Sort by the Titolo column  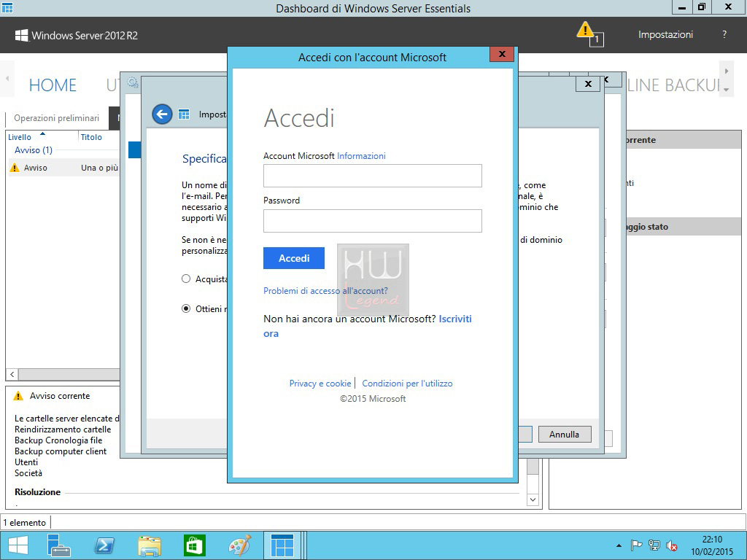(91, 137)
